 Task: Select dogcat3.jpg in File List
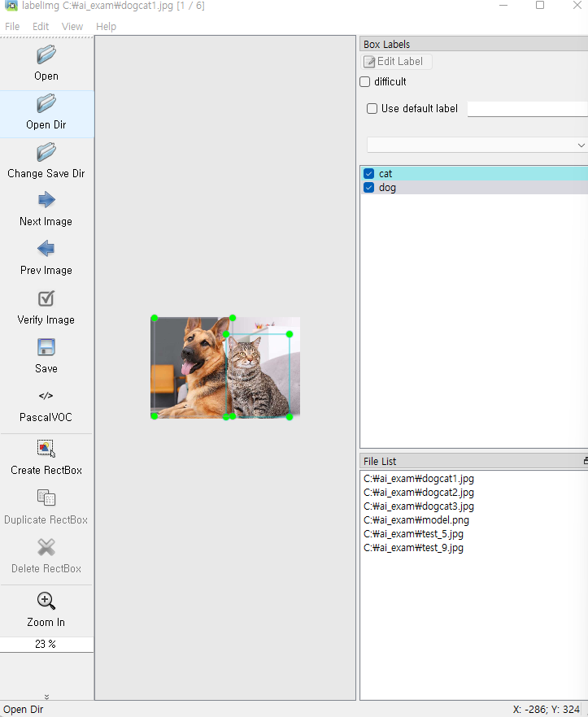pyautogui.click(x=419, y=506)
